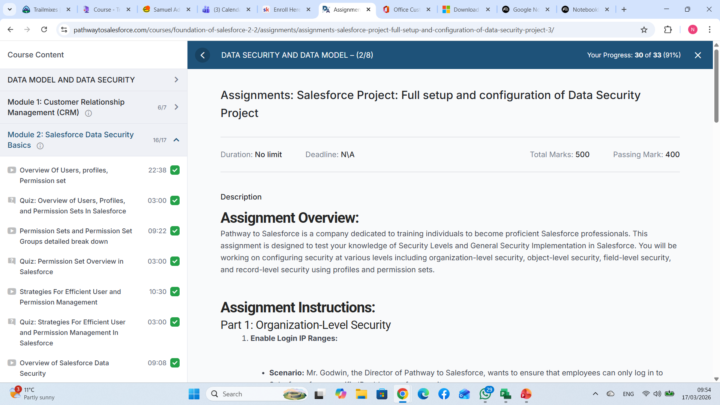This screenshot has width=720, height=405.
Task: Switch to the Course browser tab
Action: tap(106, 9)
